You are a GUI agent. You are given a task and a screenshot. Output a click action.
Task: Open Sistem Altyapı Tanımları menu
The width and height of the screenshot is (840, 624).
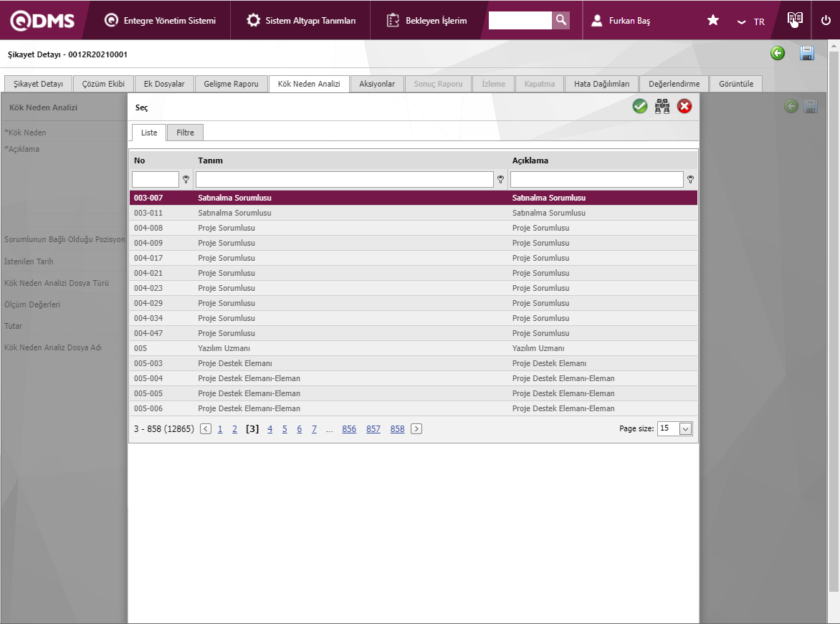point(301,21)
